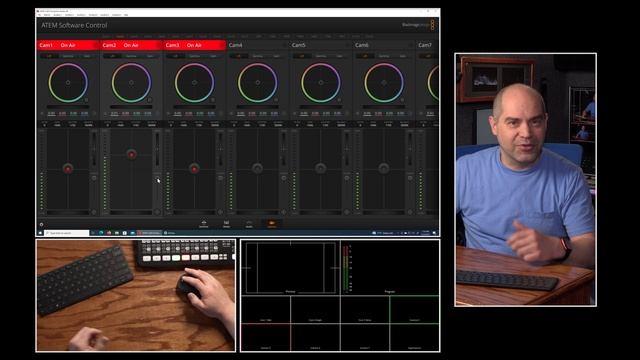
Task: Select the Cam1 On Air header
Action: (68, 45)
